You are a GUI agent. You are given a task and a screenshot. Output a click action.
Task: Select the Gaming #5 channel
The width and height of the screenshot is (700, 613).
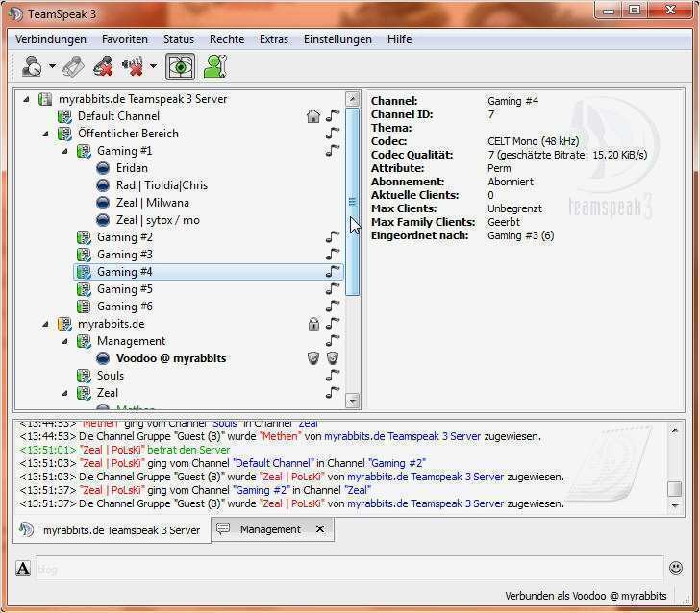(125, 289)
